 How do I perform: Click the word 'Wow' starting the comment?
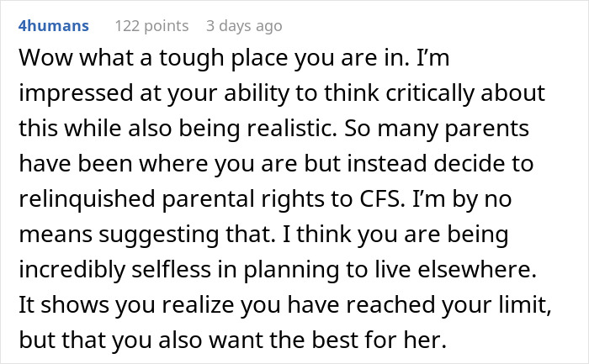[42, 62]
